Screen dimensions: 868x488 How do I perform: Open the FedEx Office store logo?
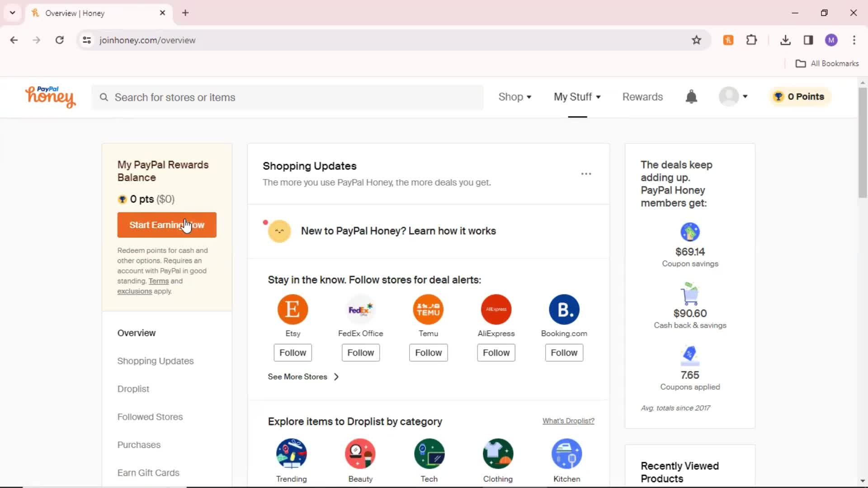click(x=360, y=310)
